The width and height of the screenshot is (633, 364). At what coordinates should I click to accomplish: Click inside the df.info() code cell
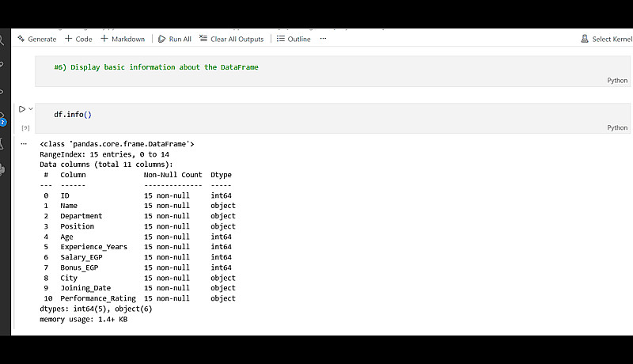click(x=332, y=117)
